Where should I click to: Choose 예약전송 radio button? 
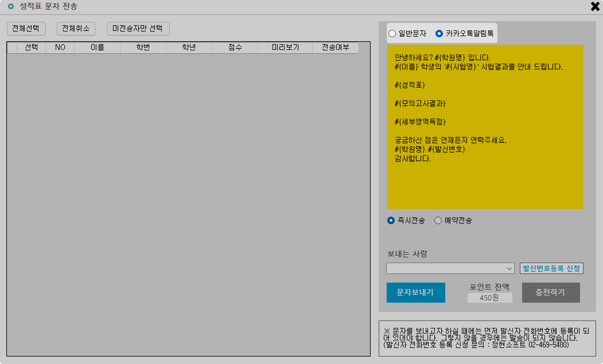(438, 220)
